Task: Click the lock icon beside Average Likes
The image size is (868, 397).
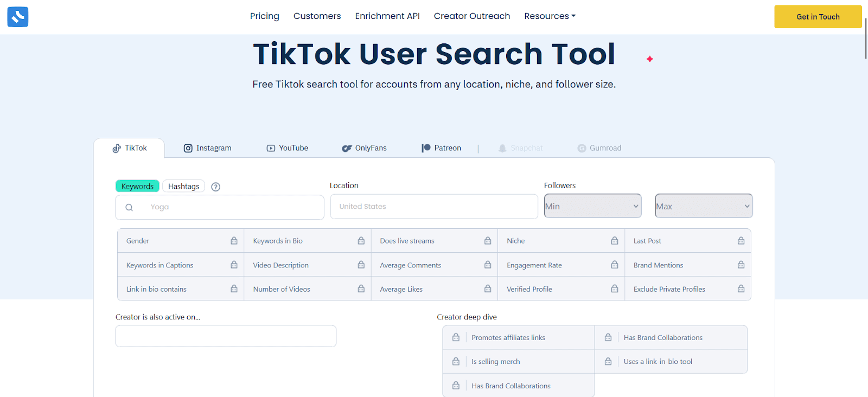Action: click(x=488, y=289)
